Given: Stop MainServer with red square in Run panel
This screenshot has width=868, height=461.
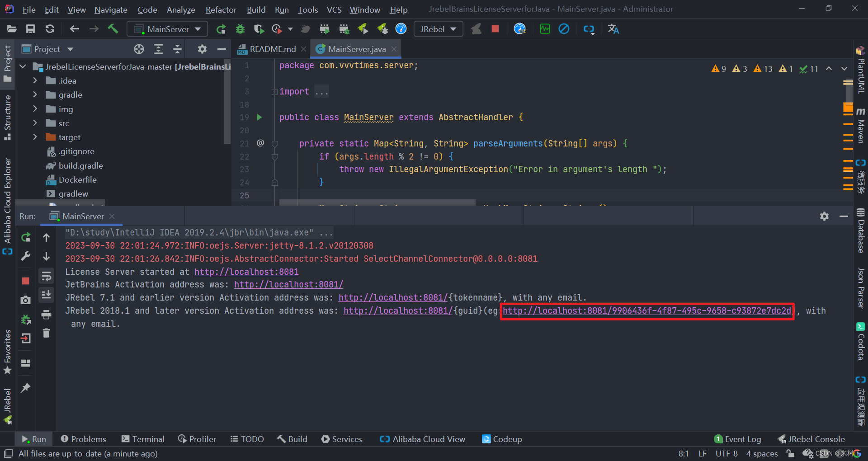Looking at the screenshot, I should point(25,281).
